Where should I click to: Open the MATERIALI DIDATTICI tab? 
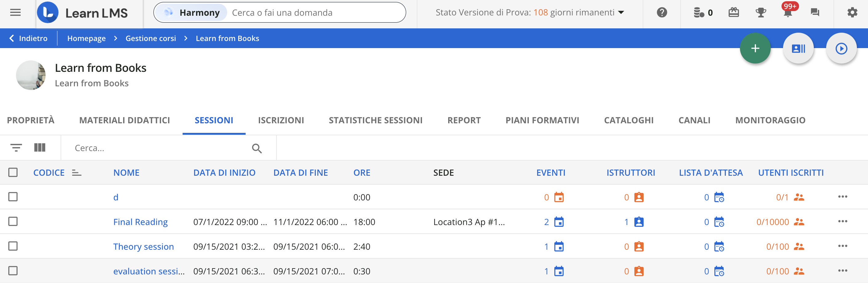(x=124, y=121)
